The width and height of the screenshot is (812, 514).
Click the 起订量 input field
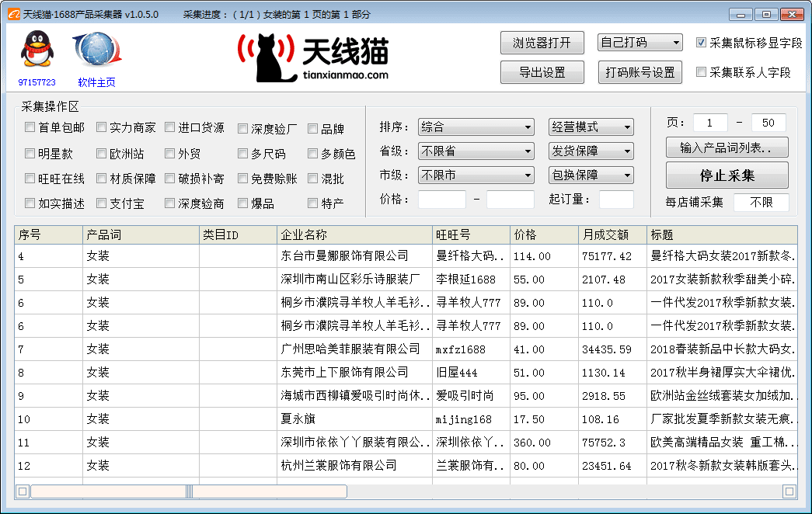coord(616,200)
